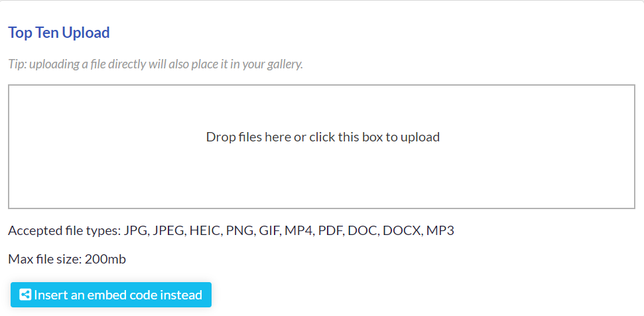Click the share icon on the embed button
Screen dimensions: 644x316
pyautogui.click(x=25, y=295)
